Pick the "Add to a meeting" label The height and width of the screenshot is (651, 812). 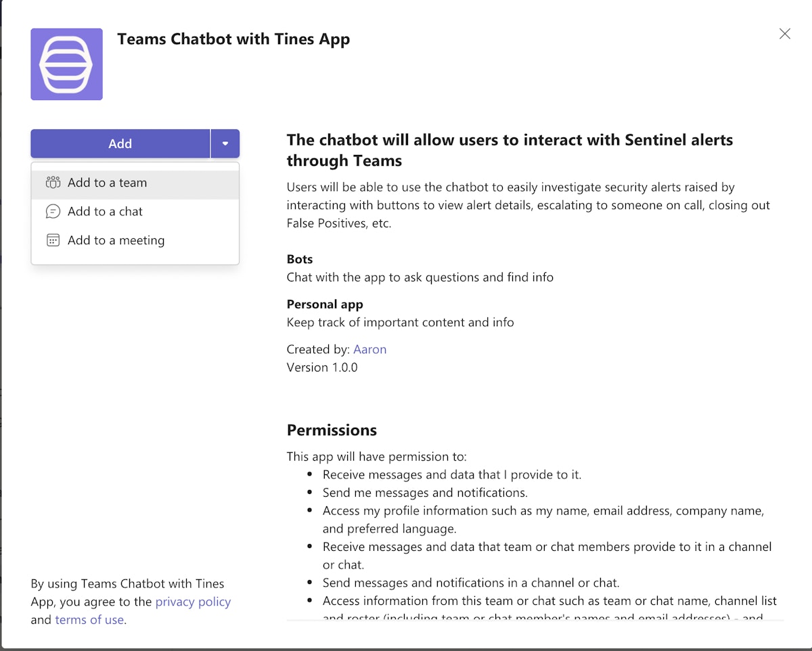click(116, 240)
